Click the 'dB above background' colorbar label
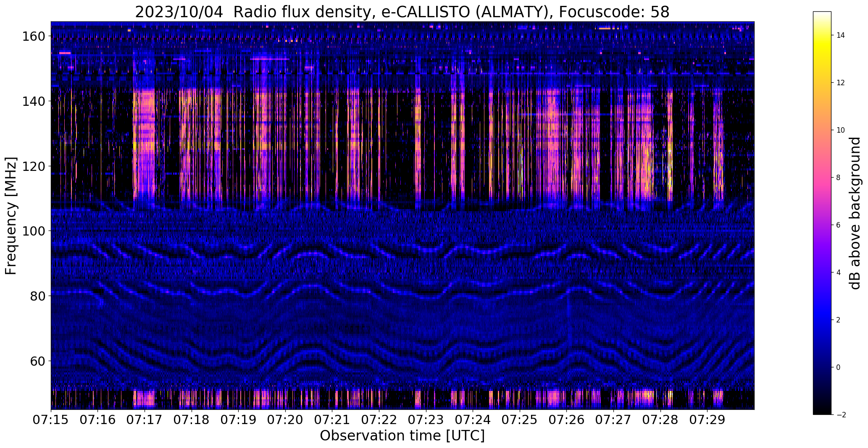Screen dimensions: 868x448 click(x=855, y=213)
